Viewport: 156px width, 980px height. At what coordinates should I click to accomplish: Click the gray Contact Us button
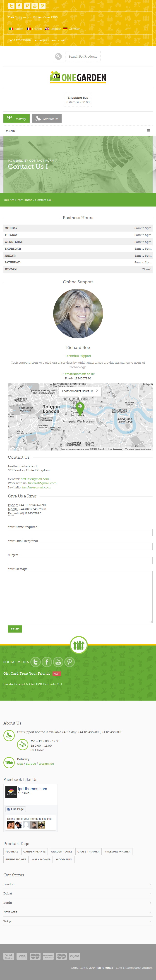(x=47, y=119)
